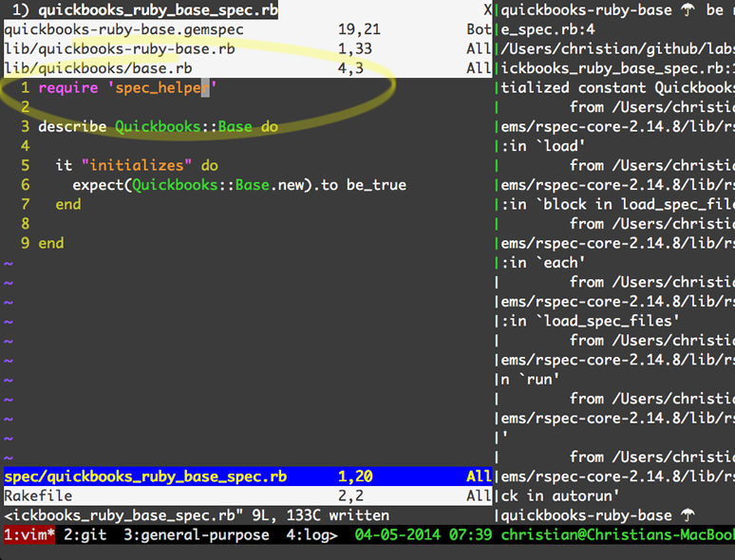The width and height of the screenshot is (735, 560).
Task: Click be_true matcher on line 6
Action: coord(376,185)
